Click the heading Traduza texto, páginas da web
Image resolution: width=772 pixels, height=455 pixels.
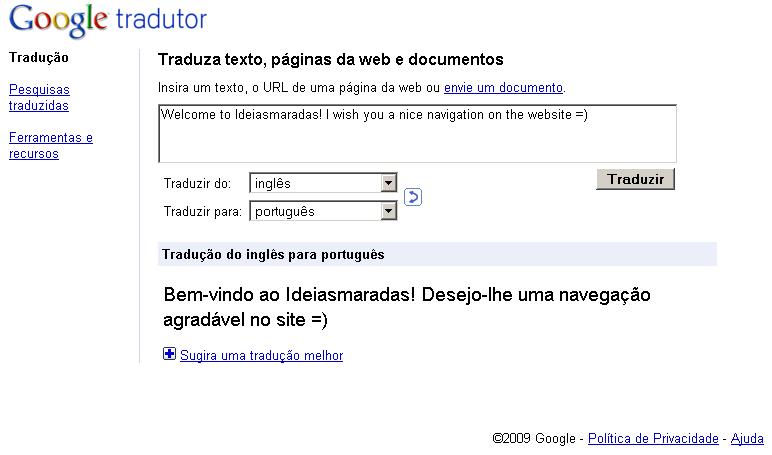pos(331,60)
